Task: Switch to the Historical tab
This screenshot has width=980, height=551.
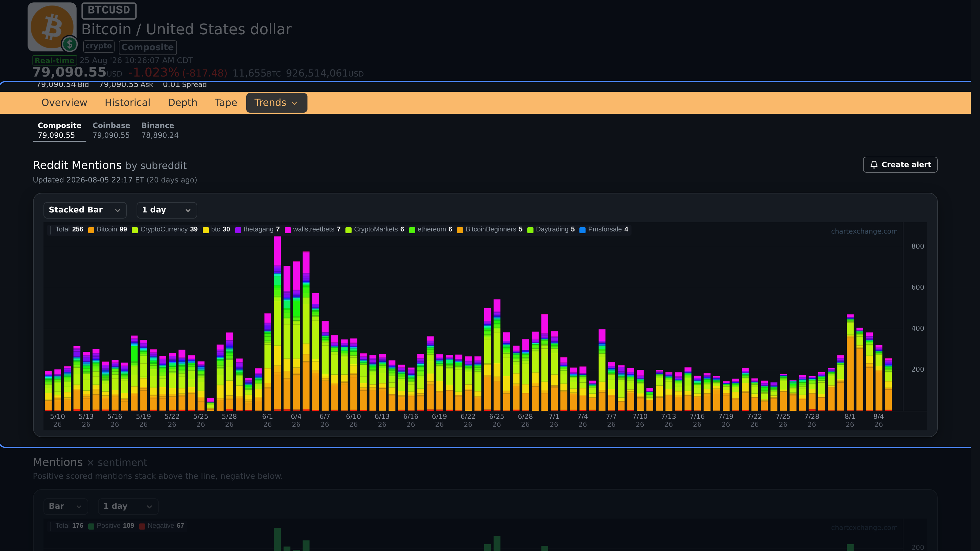Action: (x=127, y=103)
